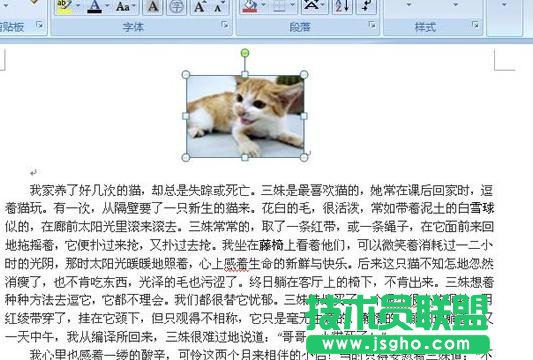Screen dimensions: 533x360
Task: Click the borders icon in 段落 group
Action: click(279, 6)
